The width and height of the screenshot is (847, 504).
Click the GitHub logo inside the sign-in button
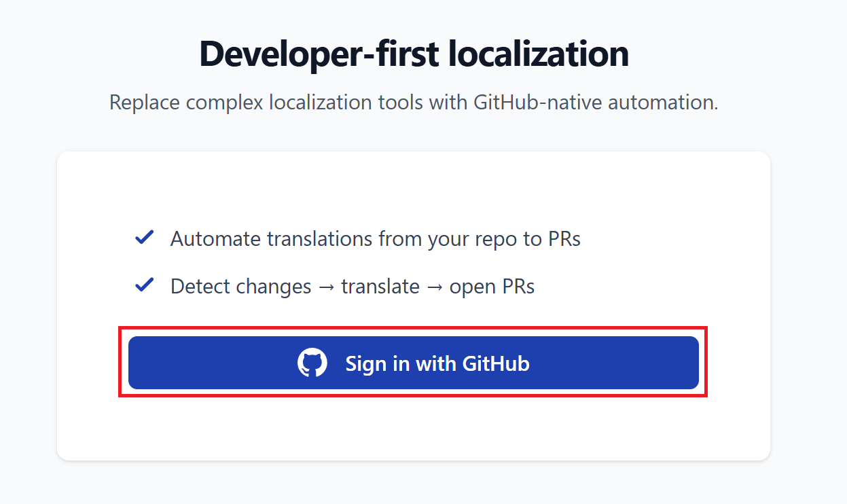point(314,363)
